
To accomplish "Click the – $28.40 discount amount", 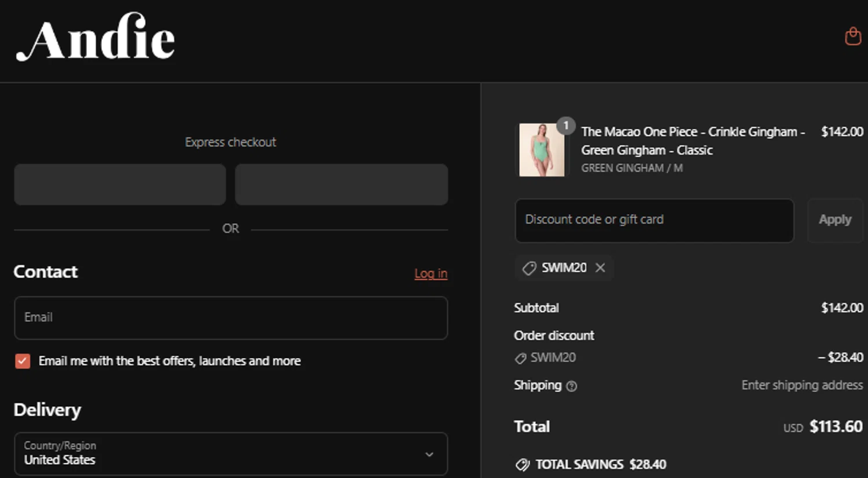I will pyautogui.click(x=840, y=358).
